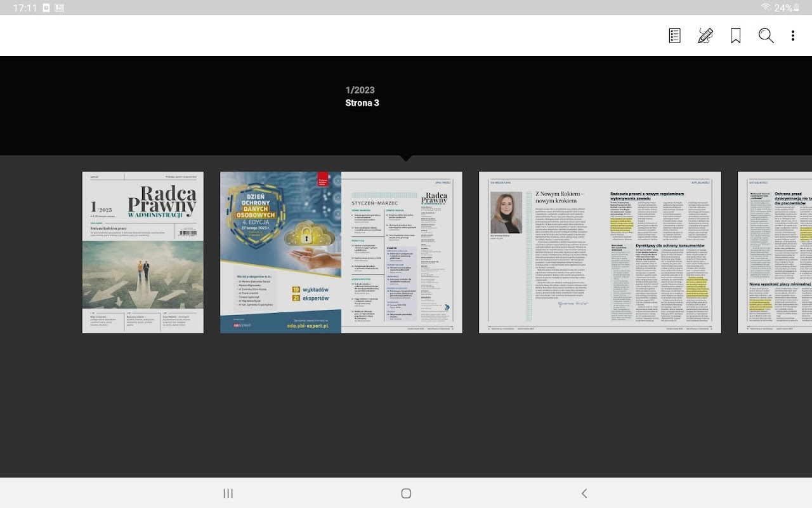Open the Z Nowym Rokiem editorial spread
This screenshot has width=812, height=508.
pos(600,252)
